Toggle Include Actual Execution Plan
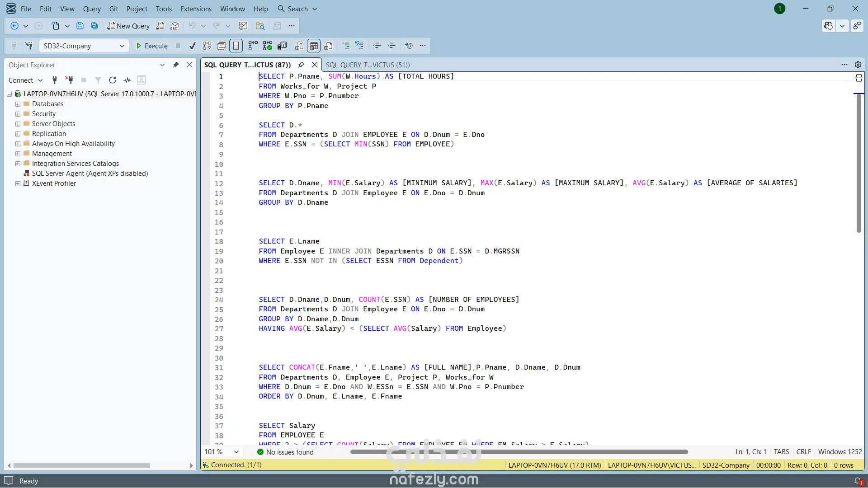 point(253,46)
